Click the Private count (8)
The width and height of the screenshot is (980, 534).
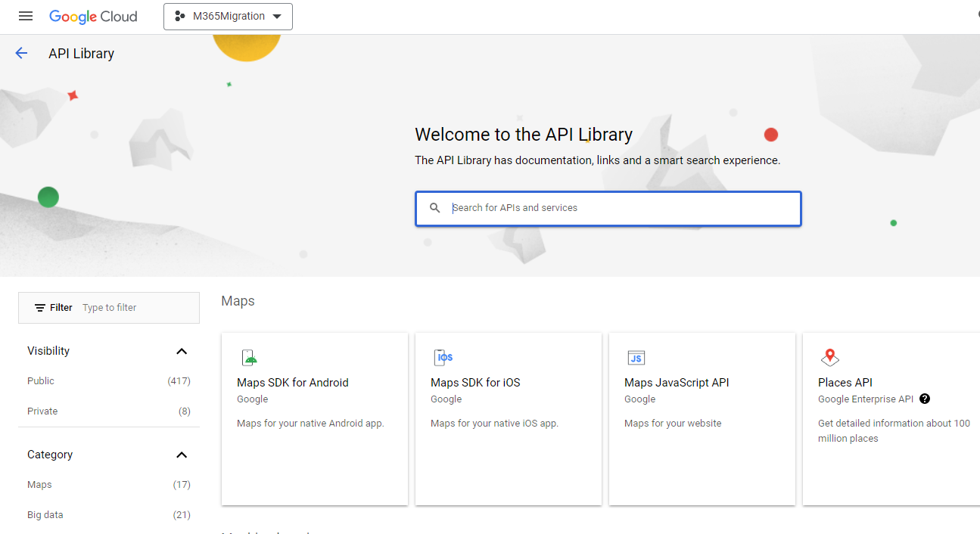185,411
